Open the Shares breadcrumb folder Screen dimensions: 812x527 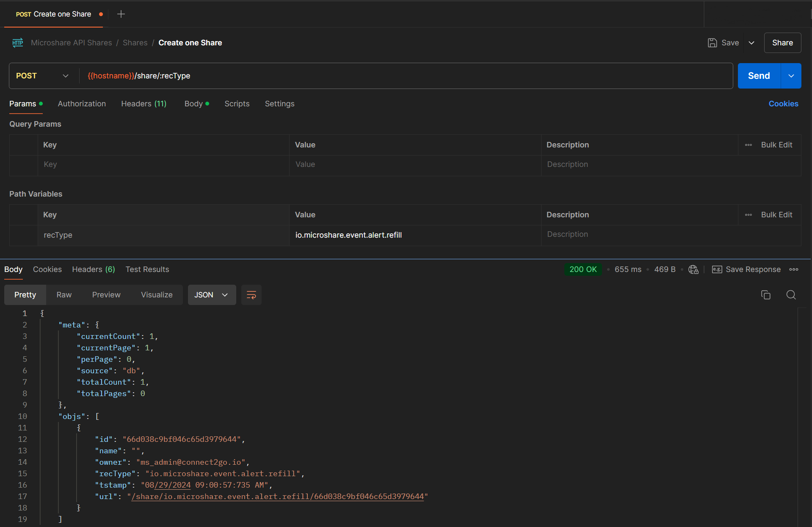click(x=135, y=43)
